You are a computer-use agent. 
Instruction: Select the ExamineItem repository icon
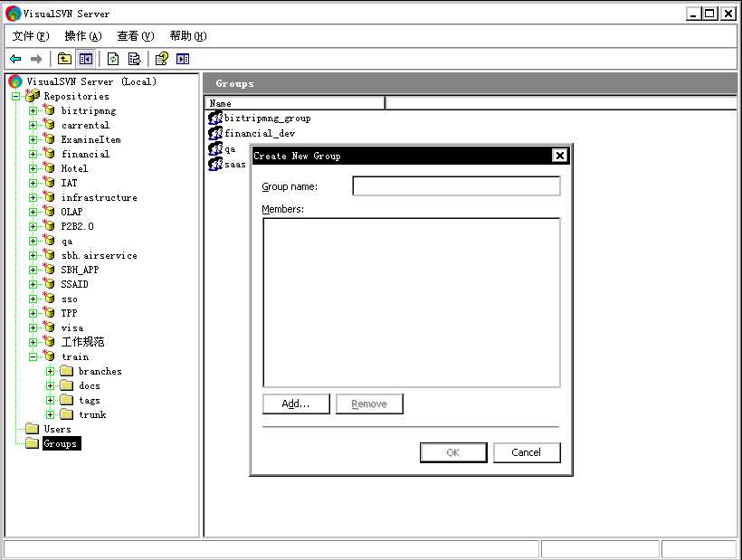tap(49, 139)
